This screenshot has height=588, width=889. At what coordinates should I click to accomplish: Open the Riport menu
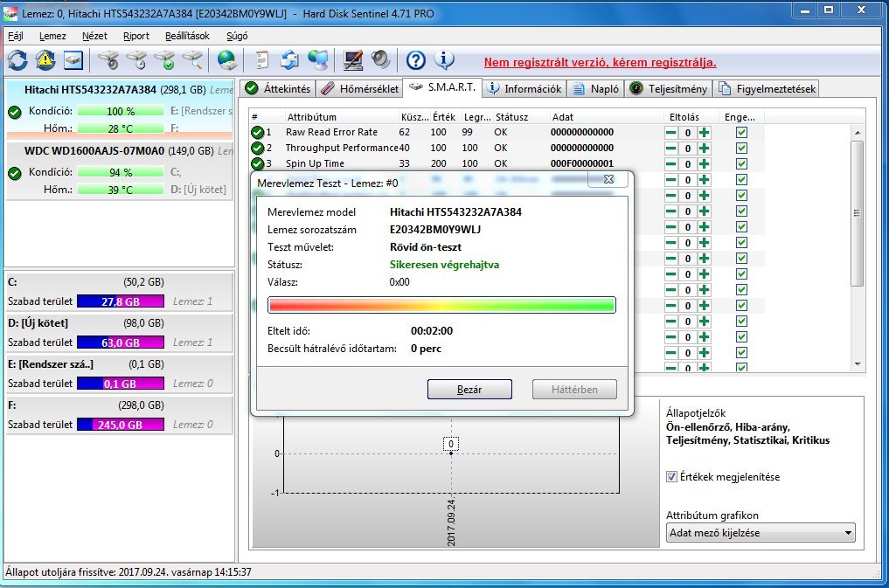[136, 36]
